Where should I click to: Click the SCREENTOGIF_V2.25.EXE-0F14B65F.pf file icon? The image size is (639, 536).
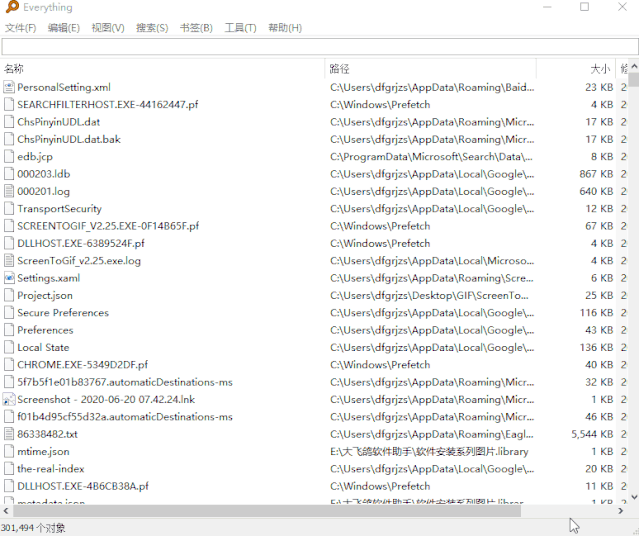click(x=9, y=226)
